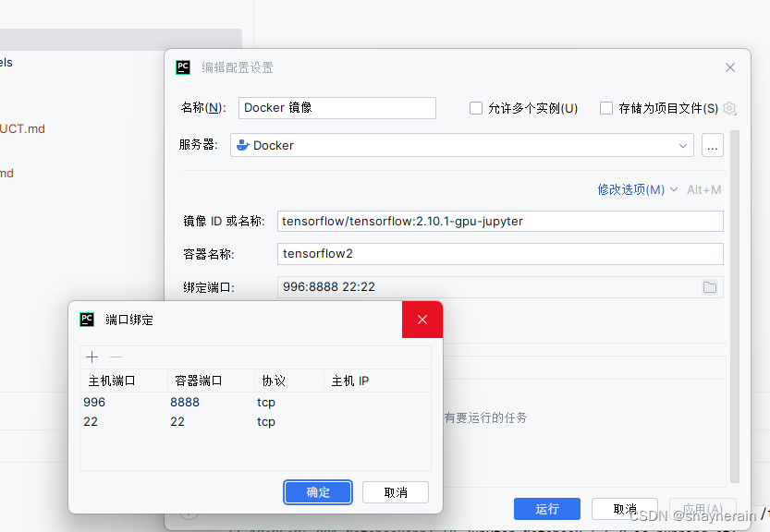The width and height of the screenshot is (770, 532).
Task: Enable the 允许多个实例(U) checkbox
Action: 476,108
